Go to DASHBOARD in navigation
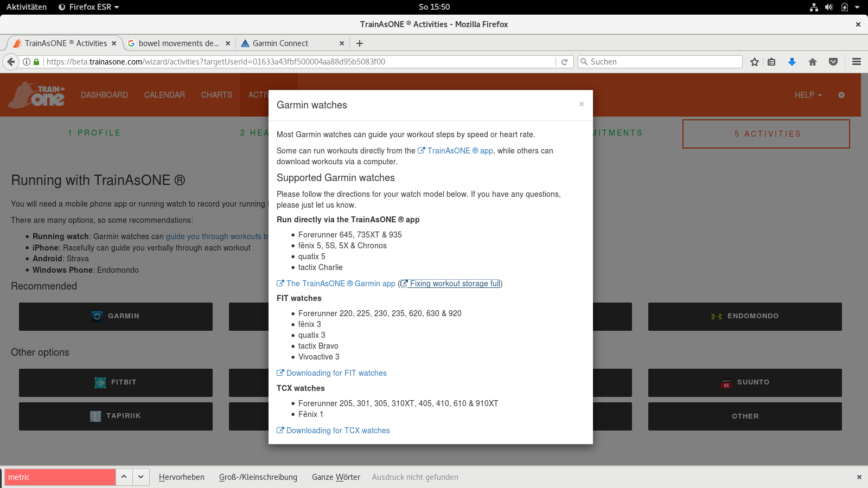 tap(104, 95)
